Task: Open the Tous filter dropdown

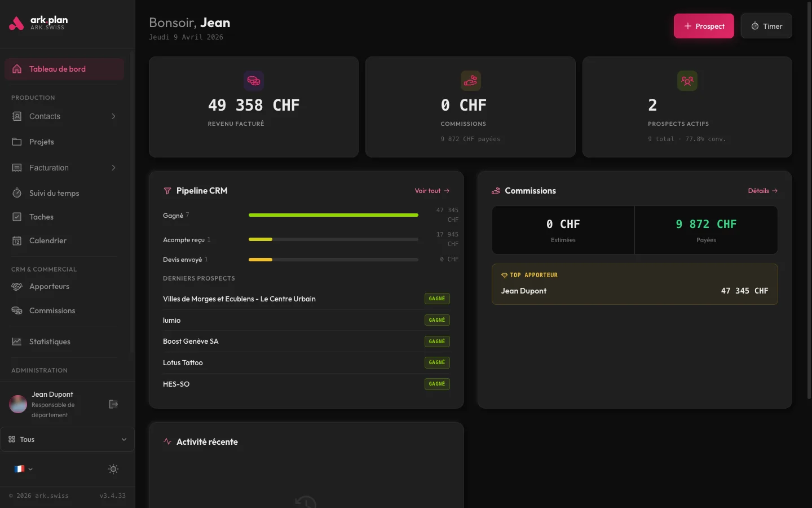Action: point(67,439)
